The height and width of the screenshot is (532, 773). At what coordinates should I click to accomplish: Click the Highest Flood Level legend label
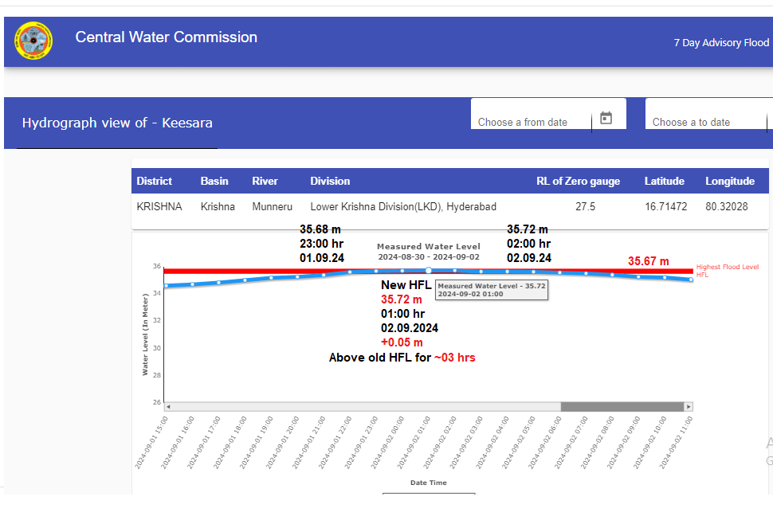pos(727,268)
